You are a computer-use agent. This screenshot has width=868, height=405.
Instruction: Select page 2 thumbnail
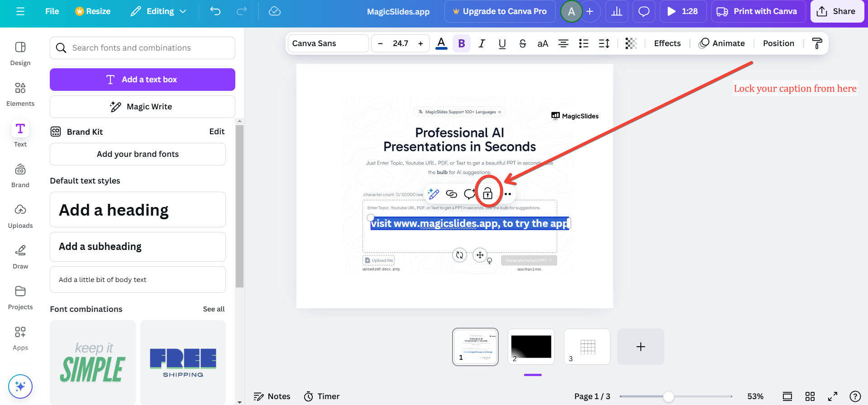point(531,347)
